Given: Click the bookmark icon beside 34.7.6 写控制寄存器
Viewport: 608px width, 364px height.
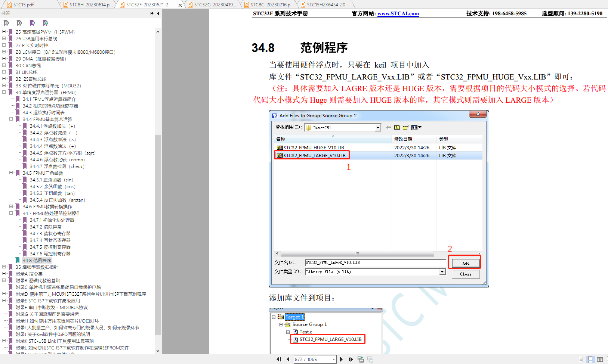Looking at the screenshot, I should click(25, 253).
